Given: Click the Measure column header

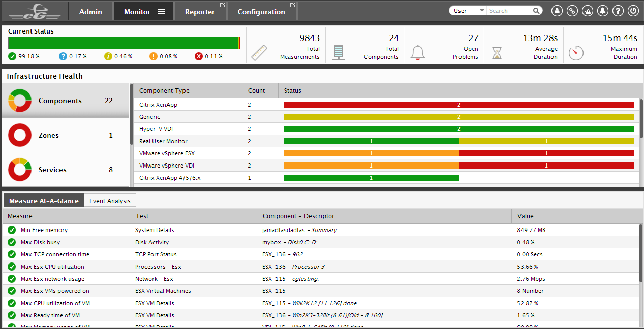Looking at the screenshot, I should pyautogui.click(x=66, y=216).
